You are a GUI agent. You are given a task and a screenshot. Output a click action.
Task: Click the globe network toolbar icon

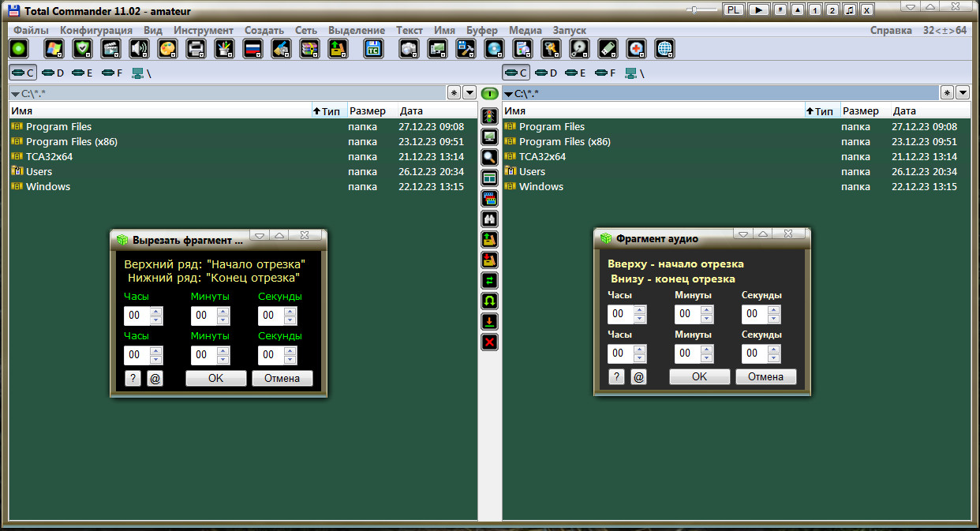click(665, 49)
